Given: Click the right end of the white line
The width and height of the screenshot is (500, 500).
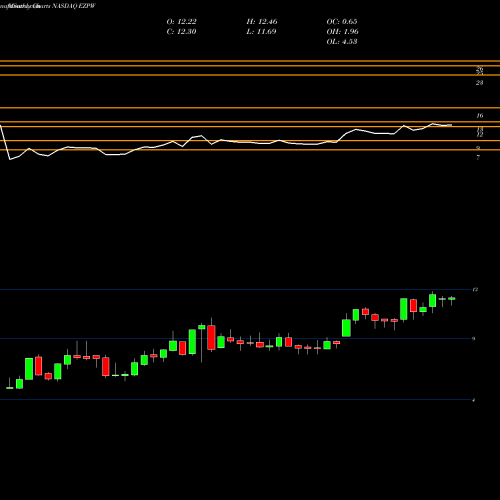Looking at the screenshot, I should pos(451,125).
